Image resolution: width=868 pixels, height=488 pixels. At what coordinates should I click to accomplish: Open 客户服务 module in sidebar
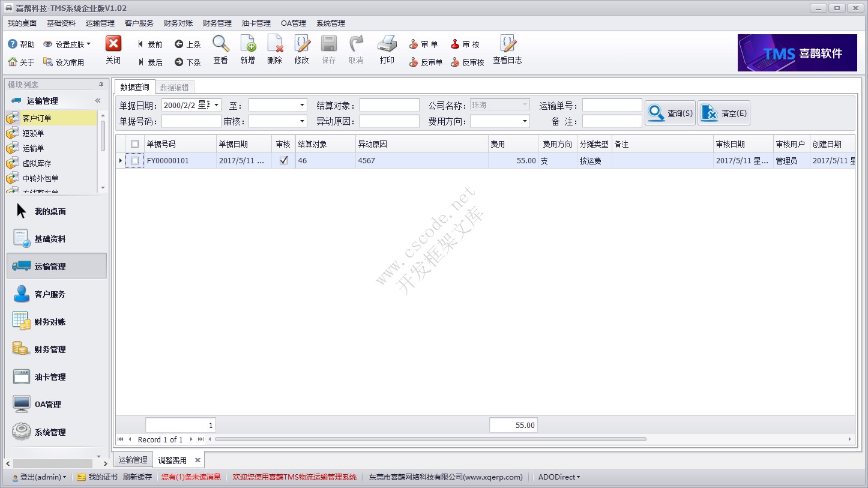55,294
